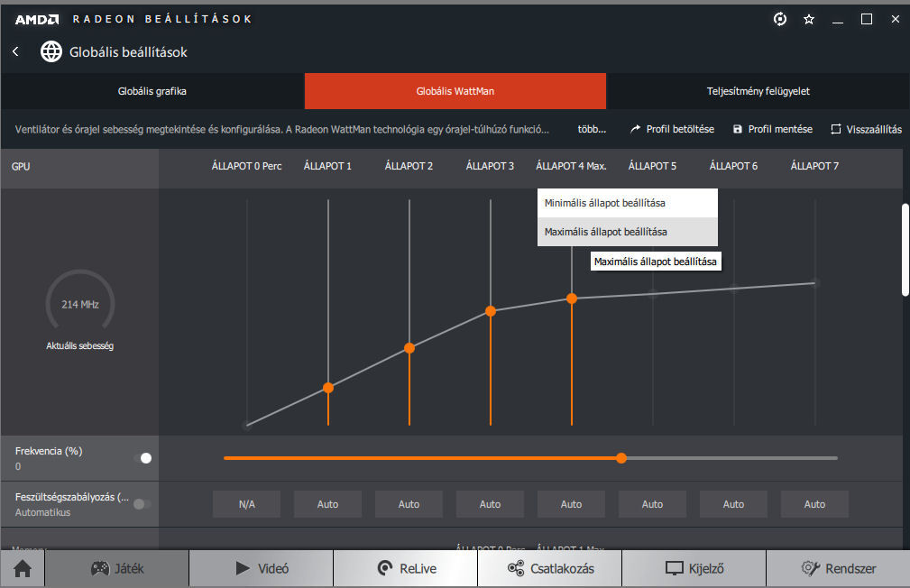Click the GPU section label
The image size is (910, 588).
pyautogui.click(x=21, y=167)
